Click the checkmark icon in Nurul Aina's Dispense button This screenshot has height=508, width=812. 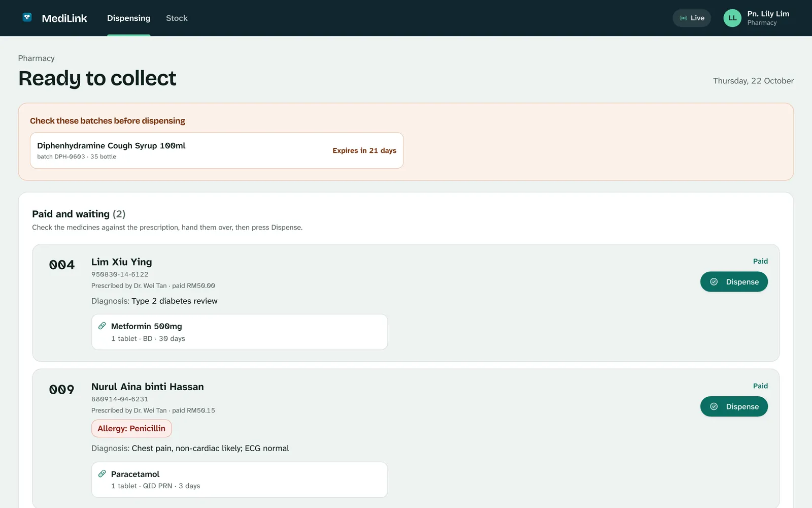[x=714, y=406]
